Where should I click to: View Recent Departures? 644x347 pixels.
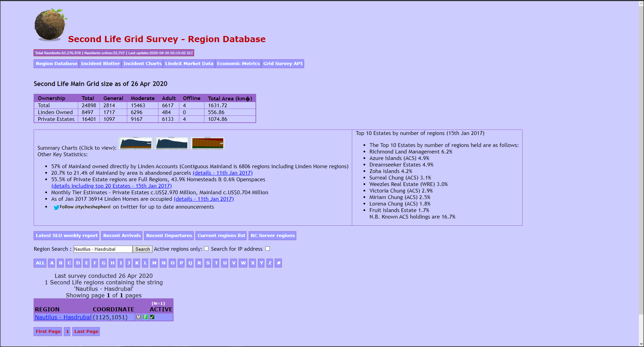click(169, 236)
